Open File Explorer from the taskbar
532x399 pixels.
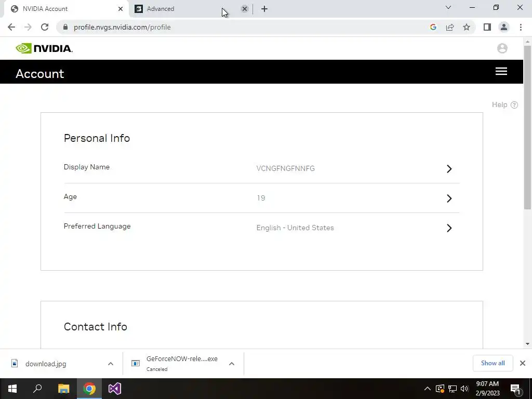[63, 389]
